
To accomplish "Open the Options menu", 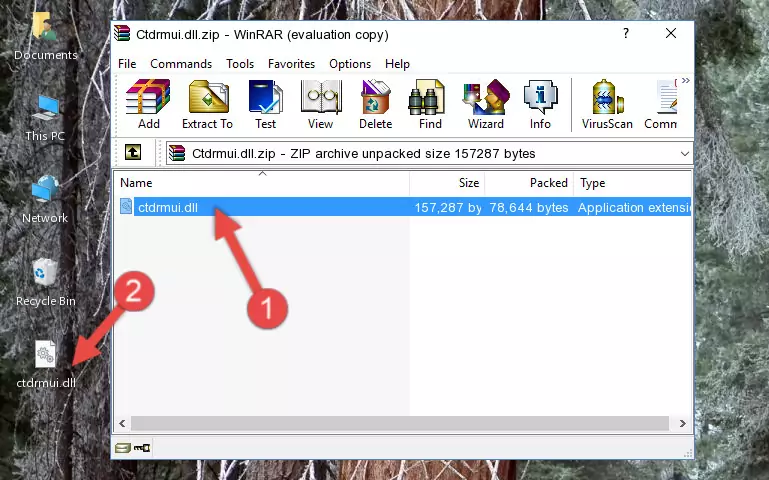I will pyautogui.click(x=350, y=64).
